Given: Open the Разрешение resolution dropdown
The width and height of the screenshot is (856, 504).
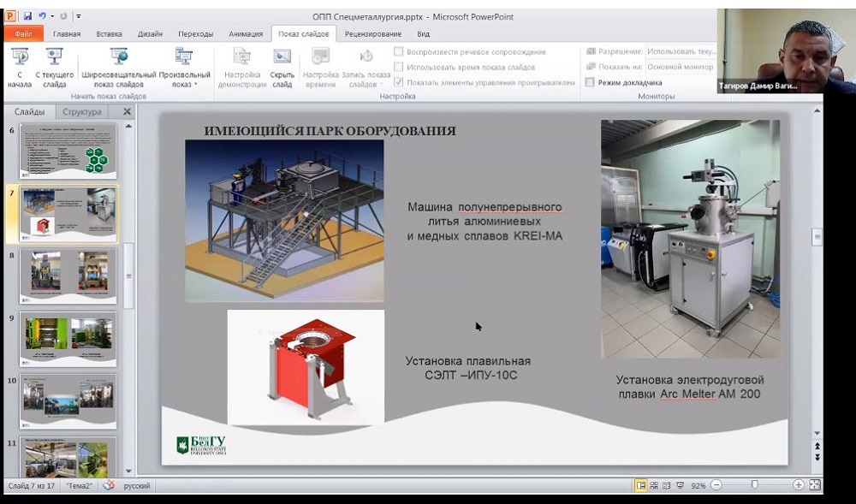Looking at the screenshot, I should [x=681, y=51].
